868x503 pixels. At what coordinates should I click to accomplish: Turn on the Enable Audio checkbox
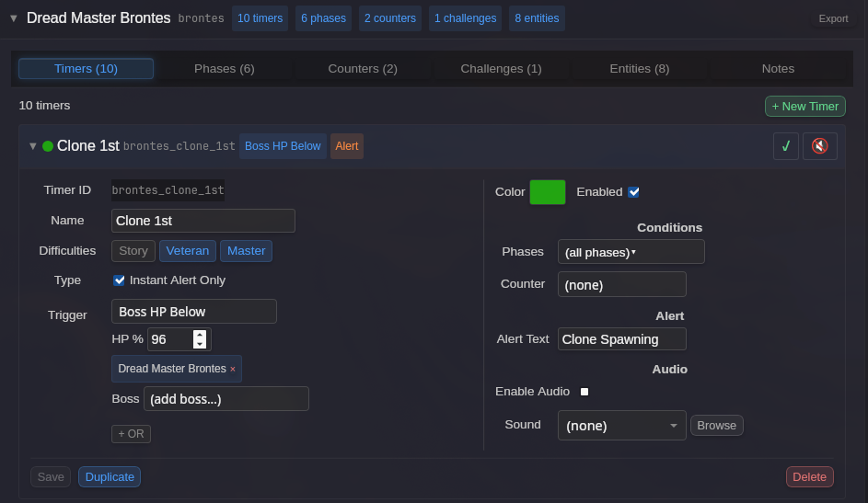point(584,392)
